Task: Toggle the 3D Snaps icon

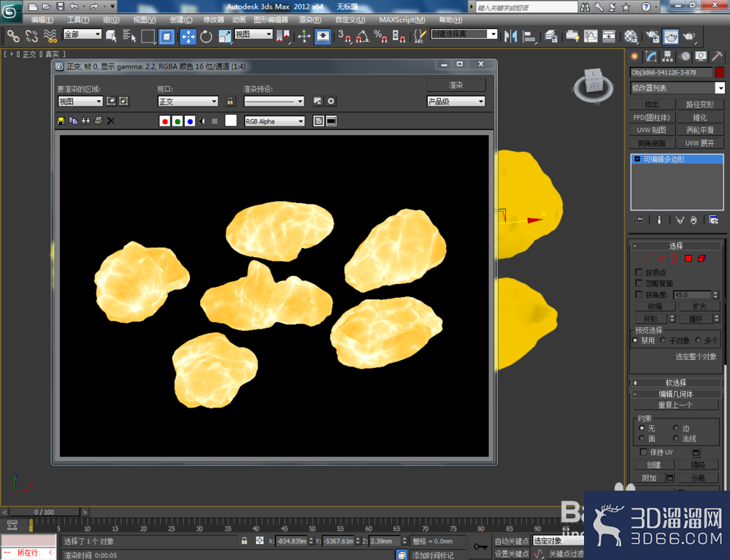Action: coord(345,37)
